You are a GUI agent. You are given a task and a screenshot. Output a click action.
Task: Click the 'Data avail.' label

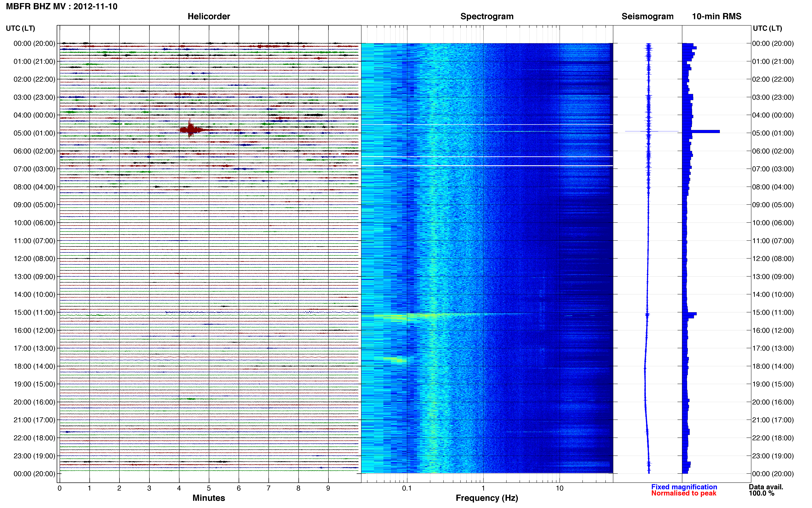766,487
